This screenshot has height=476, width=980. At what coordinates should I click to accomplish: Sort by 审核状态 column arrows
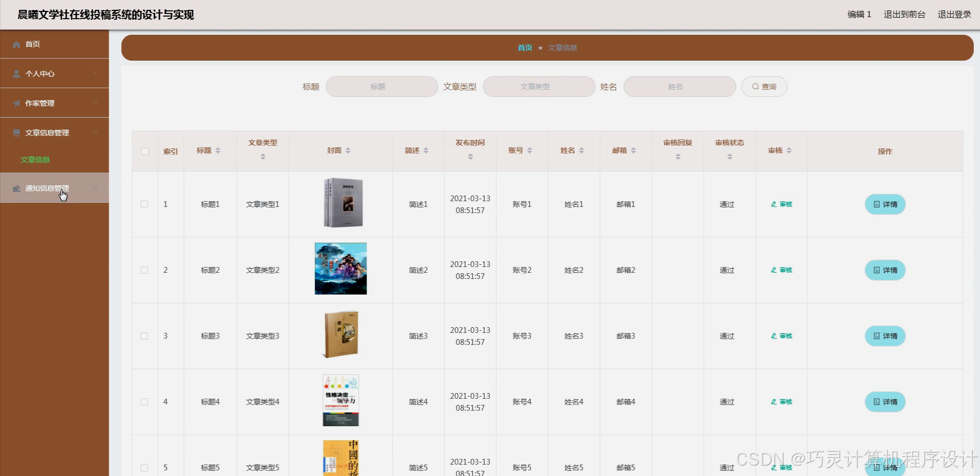coord(730,157)
